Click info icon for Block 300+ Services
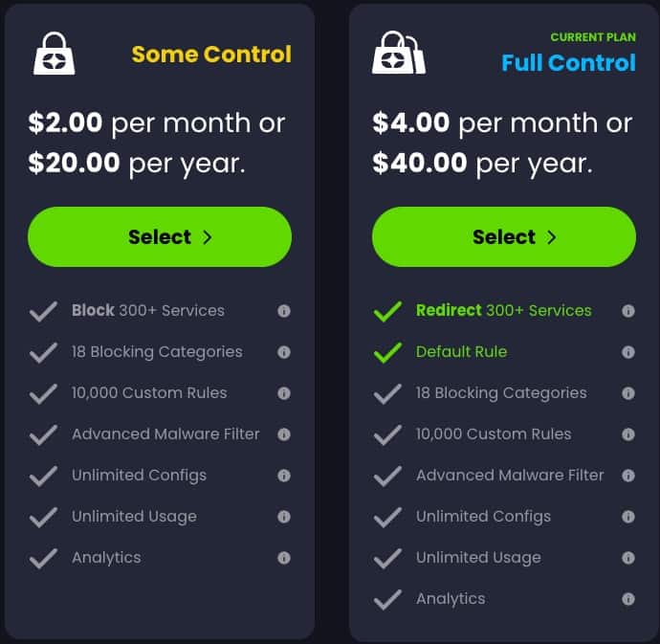 click(x=284, y=311)
